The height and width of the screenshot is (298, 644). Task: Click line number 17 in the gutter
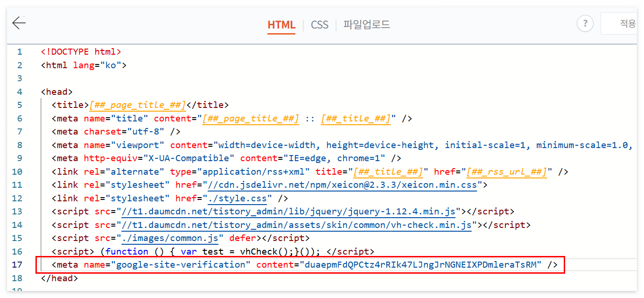(x=19, y=264)
